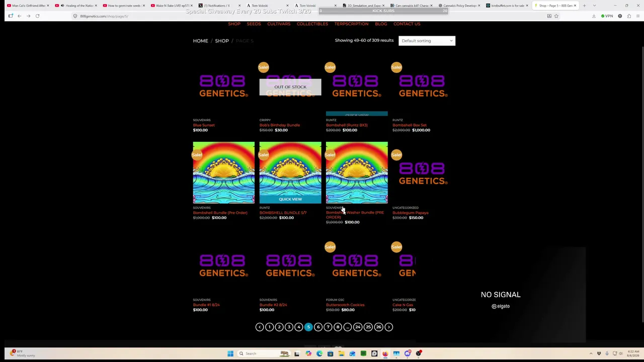The height and width of the screenshot is (362, 644).
Task: Open Discord from the taskbar
Action: 408,353
